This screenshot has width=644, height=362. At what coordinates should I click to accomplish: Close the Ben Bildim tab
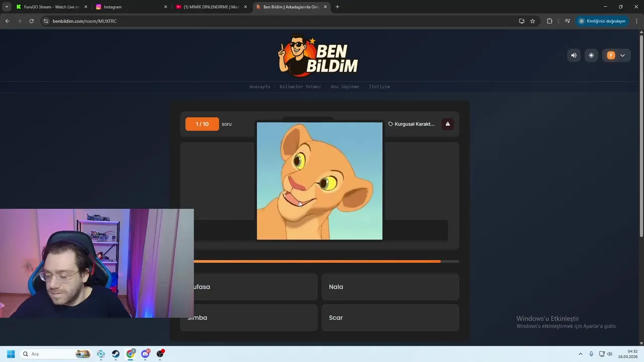click(325, 7)
